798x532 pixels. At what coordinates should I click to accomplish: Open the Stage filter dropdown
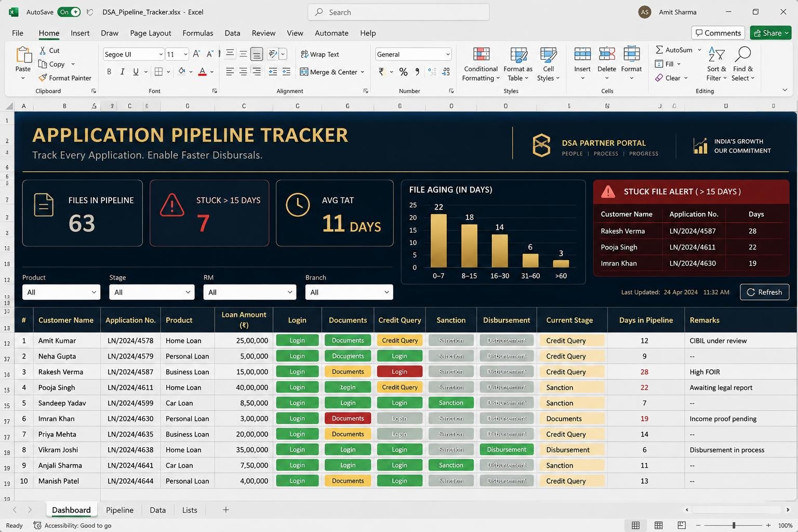[152, 292]
